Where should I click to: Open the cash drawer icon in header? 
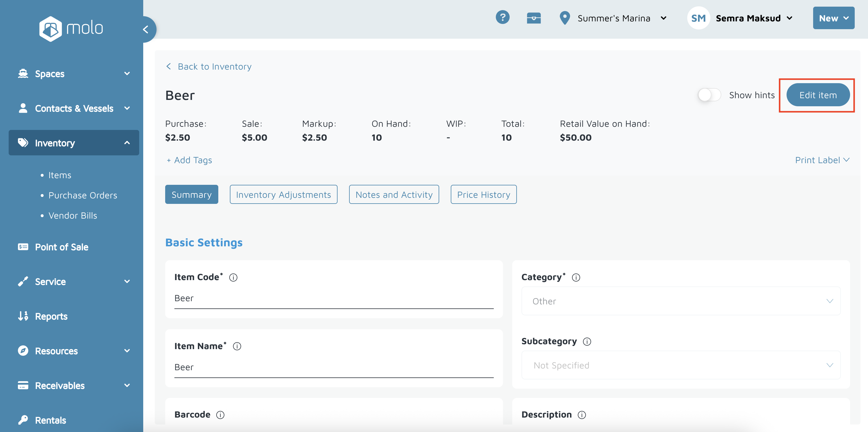pyautogui.click(x=534, y=18)
